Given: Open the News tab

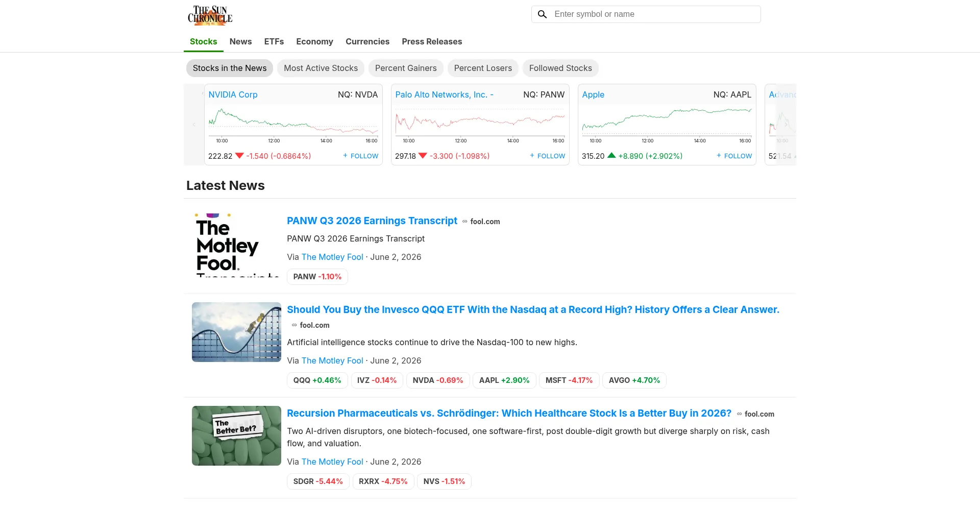Looking at the screenshot, I should 240,41.
